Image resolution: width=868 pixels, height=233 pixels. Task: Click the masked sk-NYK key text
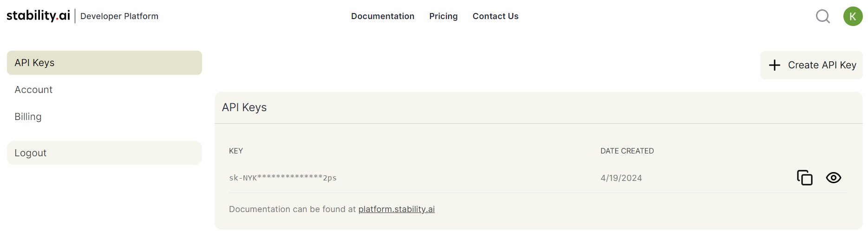282,178
